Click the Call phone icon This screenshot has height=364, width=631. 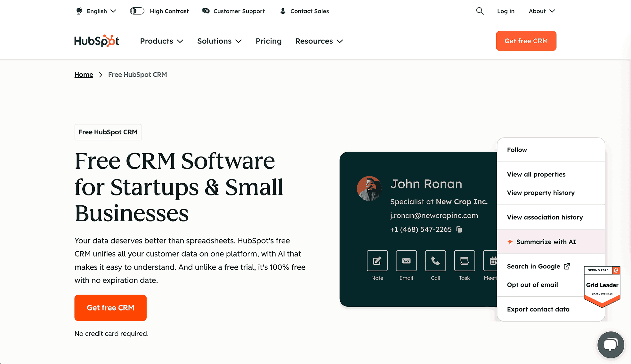[435, 261]
